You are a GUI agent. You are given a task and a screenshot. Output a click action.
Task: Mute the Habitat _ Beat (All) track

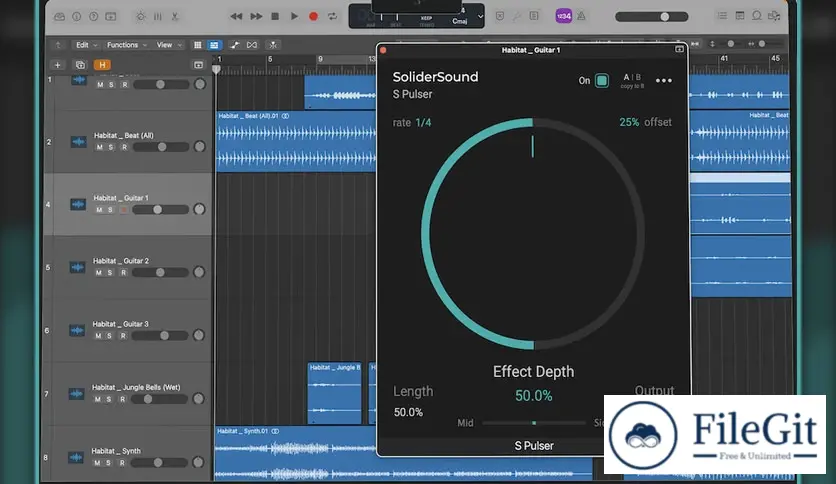click(99, 147)
